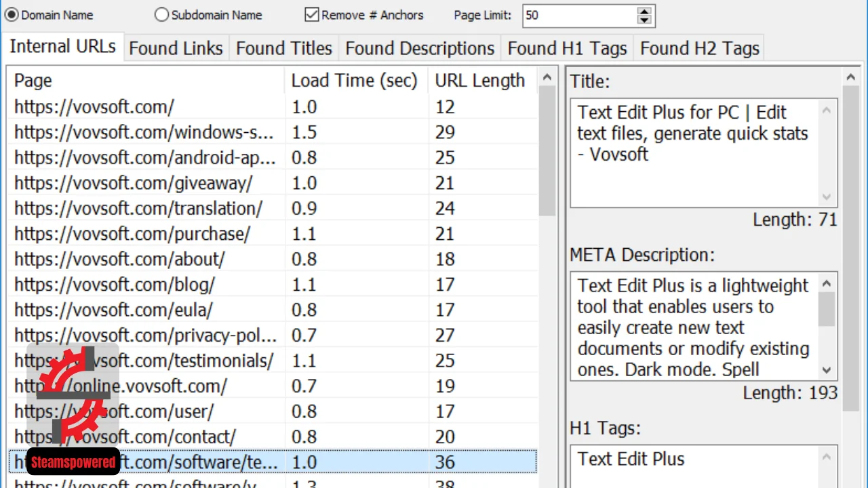Click URL Length value 27
The image size is (868, 488).
coord(445,335)
